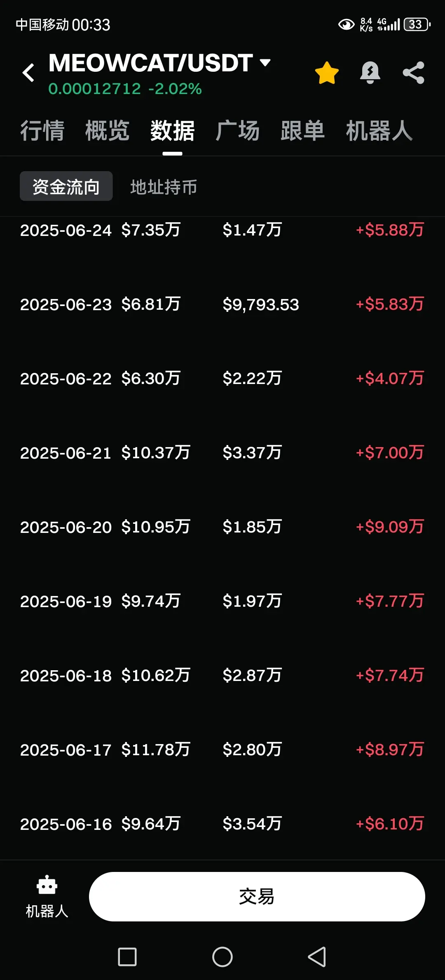Viewport: 445px width, 980px height.
Task: Open the 广场 tab
Action: (238, 131)
